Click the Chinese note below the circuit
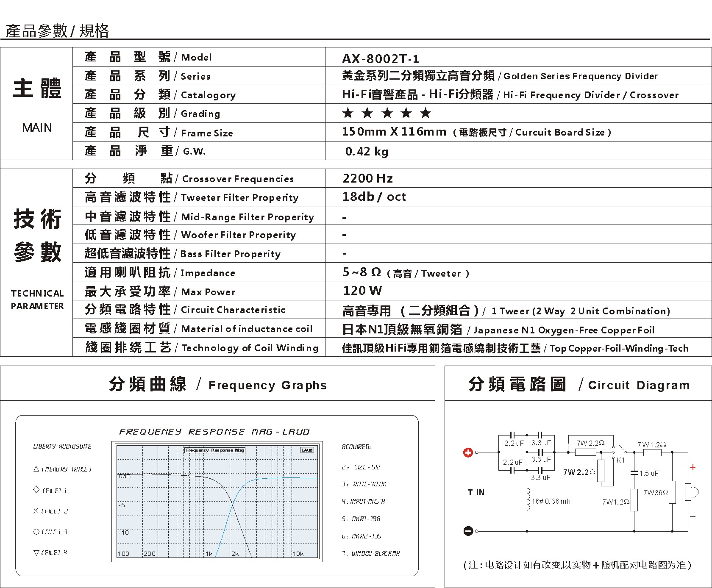This screenshot has height=588, width=712. (578, 565)
